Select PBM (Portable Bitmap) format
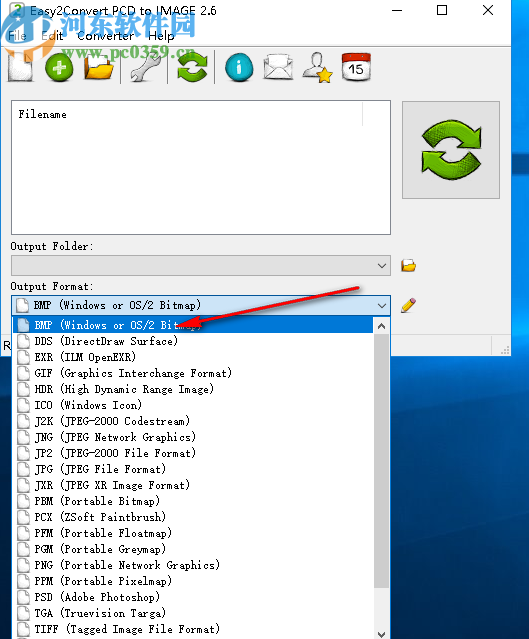Image resolution: width=529 pixels, height=639 pixels. (x=193, y=501)
